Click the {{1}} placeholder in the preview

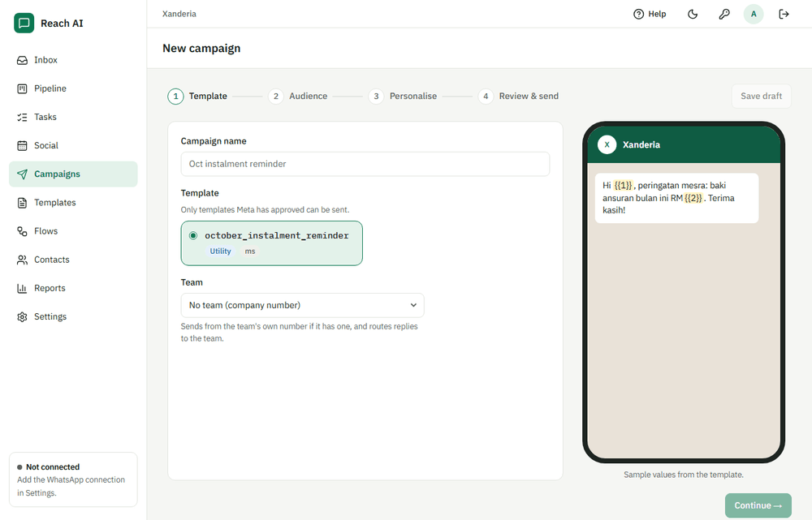coord(623,185)
